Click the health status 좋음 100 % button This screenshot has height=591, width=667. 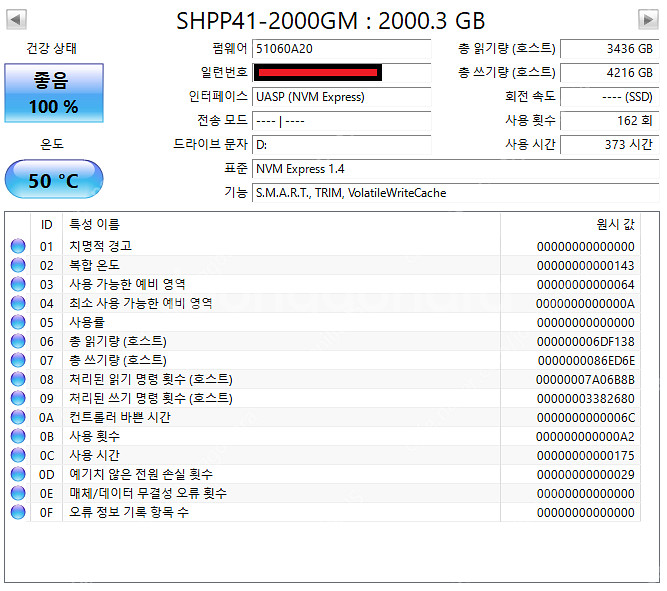[x=54, y=93]
